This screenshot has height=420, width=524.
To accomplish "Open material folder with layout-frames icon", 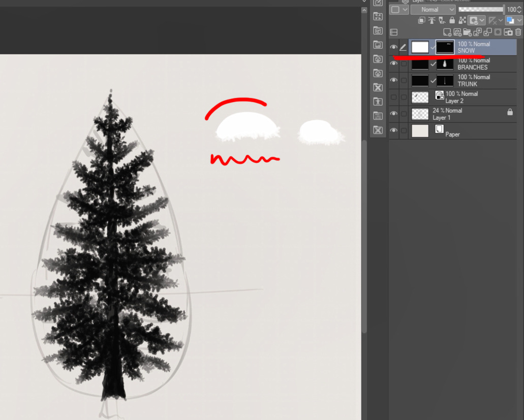I will [378, 30].
